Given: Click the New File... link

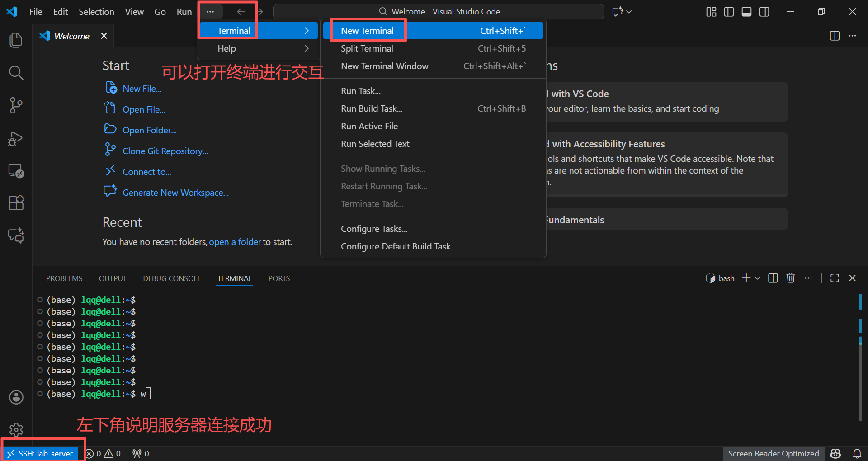Looking at the screenshot, I should click(x=142, y=89).
